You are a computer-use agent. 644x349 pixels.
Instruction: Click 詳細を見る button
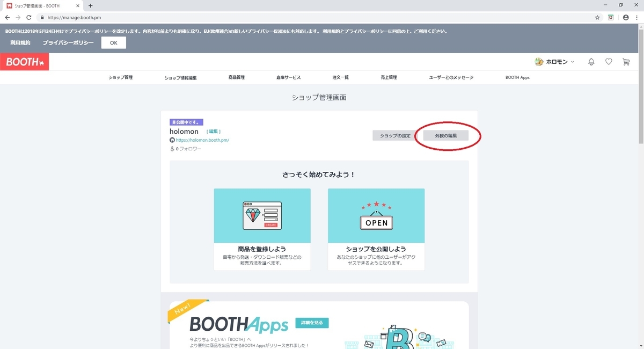point(312,323)
